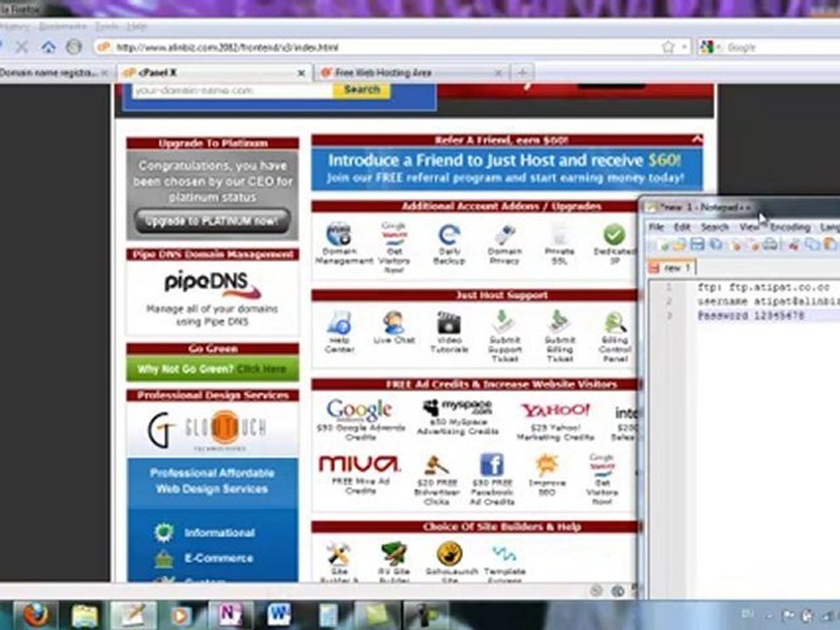Switch to the cPanel X tab
The image size is (840, 630).
(214, 73)
